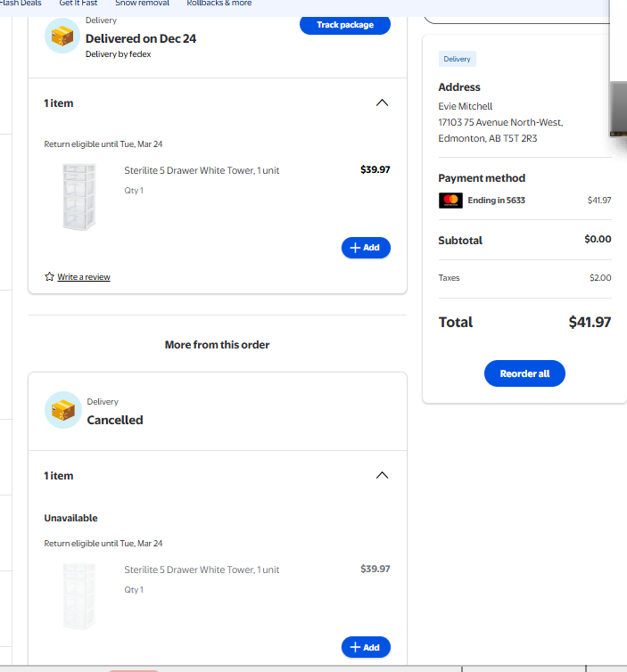Click the delivered package box icon

(x=62, y=37)
